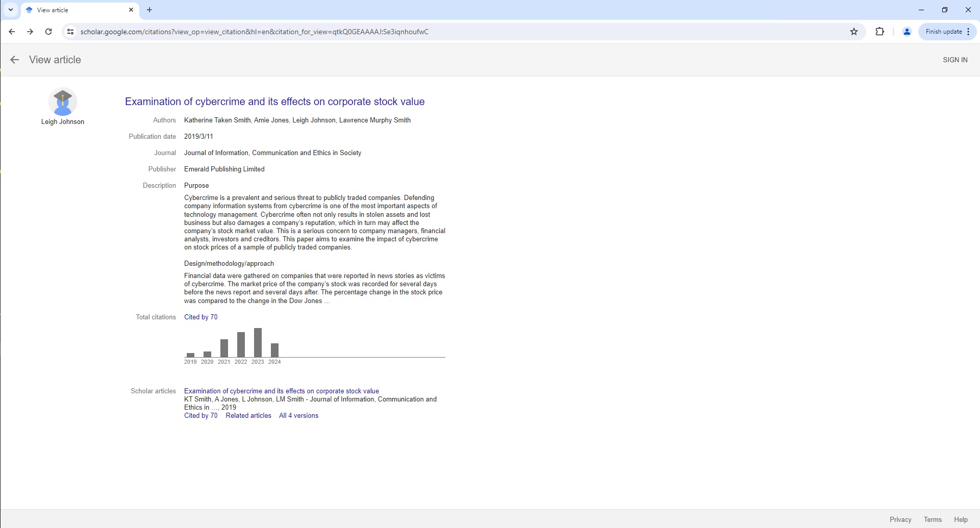Viewport: 980px width, 528px height.
Task: Click the bookmark star in the address bar
Action: 854,32
